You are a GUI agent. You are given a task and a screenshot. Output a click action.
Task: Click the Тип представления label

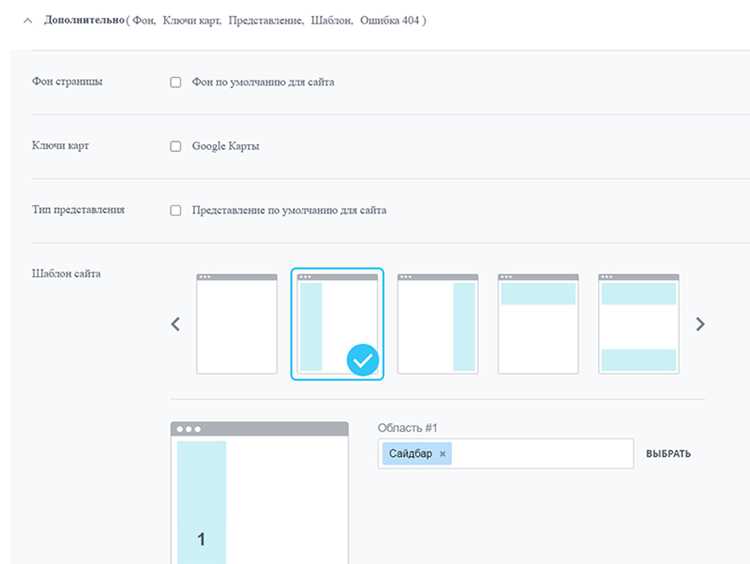[78, 210]
